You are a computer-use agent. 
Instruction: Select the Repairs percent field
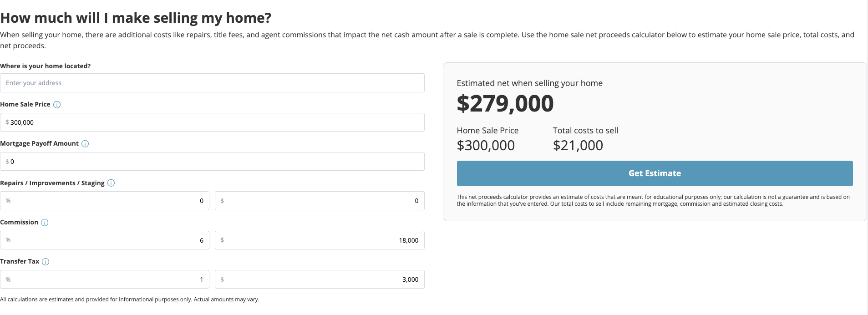coord(105,201)
